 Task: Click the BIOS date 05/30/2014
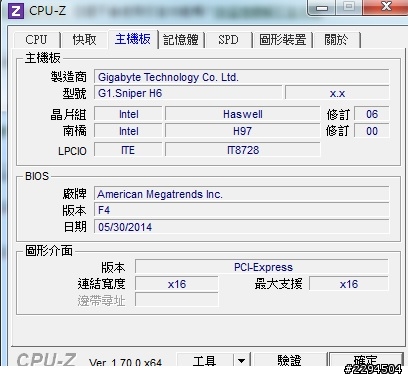[x=242, y=227]
